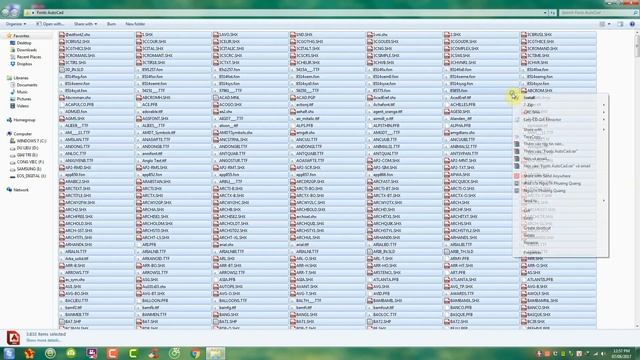640x360 pixels.
Task: Select Favorites in the navigation pane
Action: pyautogui.click(x=21, y=36)
